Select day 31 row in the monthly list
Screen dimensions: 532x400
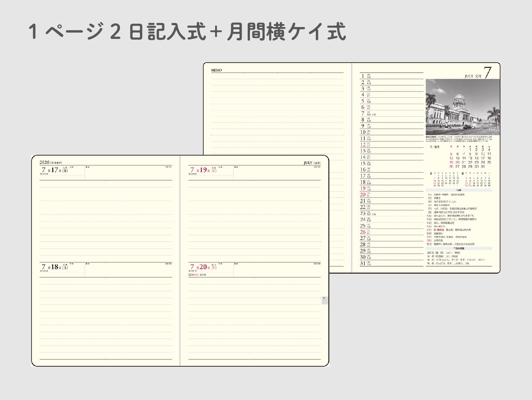[x=392, y=263]
